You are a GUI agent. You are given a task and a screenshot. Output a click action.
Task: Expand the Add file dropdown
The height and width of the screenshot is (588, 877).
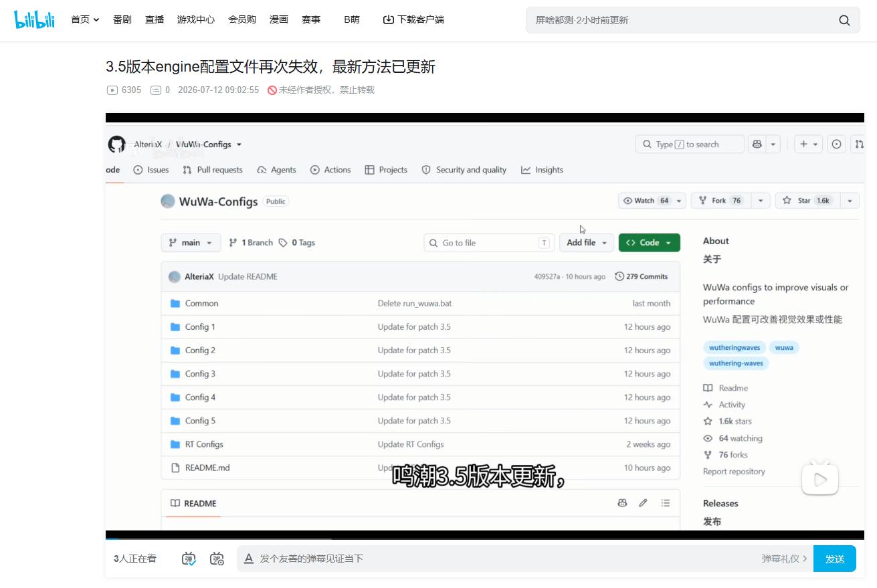point(587,243)
